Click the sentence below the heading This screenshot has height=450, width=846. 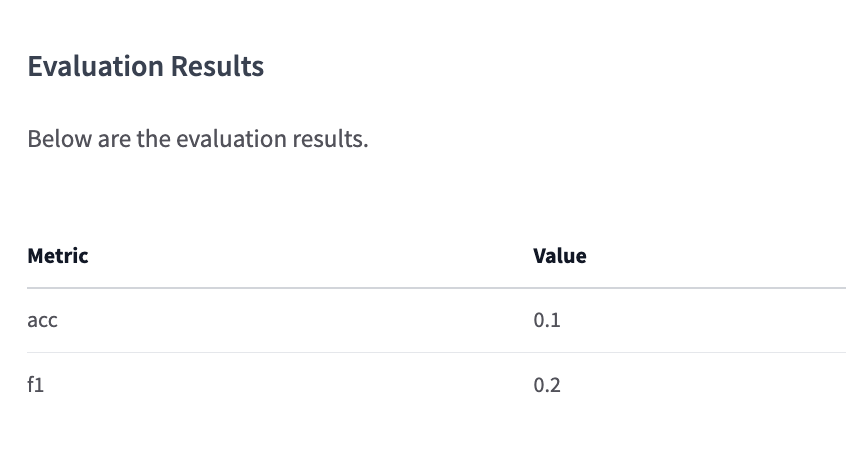[197, 139]
